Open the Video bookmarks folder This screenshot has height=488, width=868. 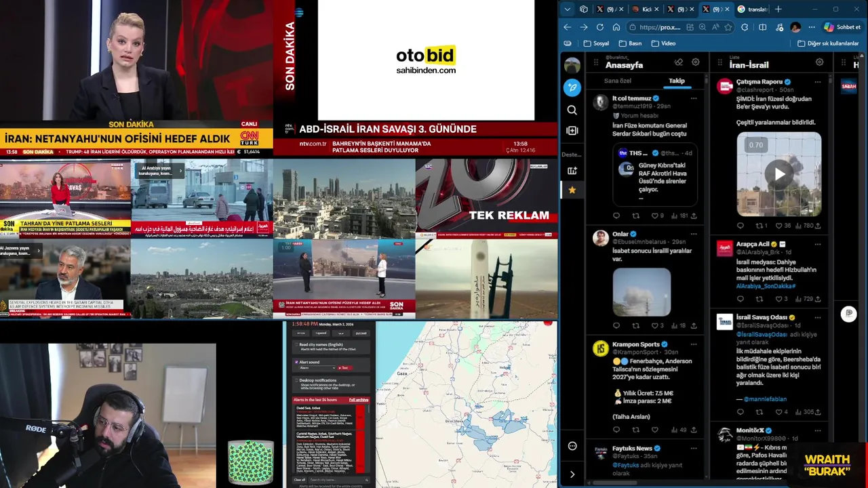point(663,43)
